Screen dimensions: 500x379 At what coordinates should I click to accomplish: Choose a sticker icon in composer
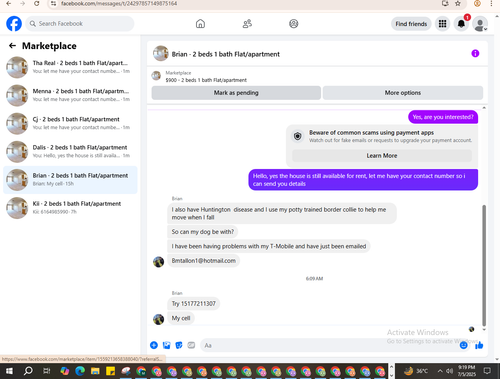[x=179, y=345]
